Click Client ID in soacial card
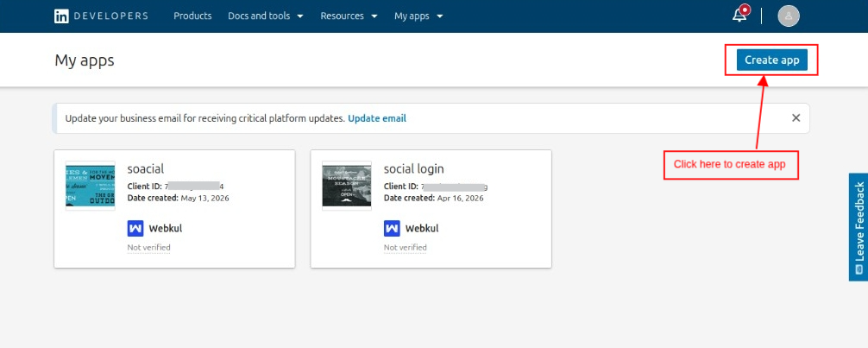868x348 pixels. [175, 187]
